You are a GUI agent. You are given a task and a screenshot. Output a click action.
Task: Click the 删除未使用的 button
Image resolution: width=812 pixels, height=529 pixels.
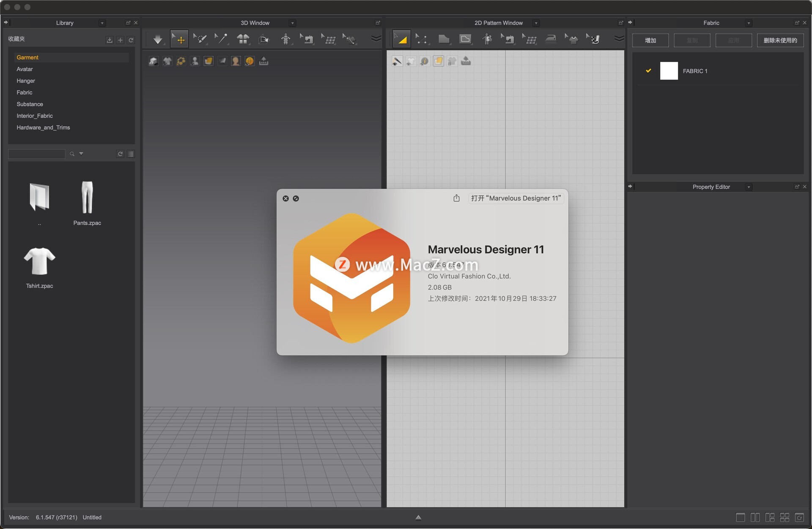[x=780, y=40]
